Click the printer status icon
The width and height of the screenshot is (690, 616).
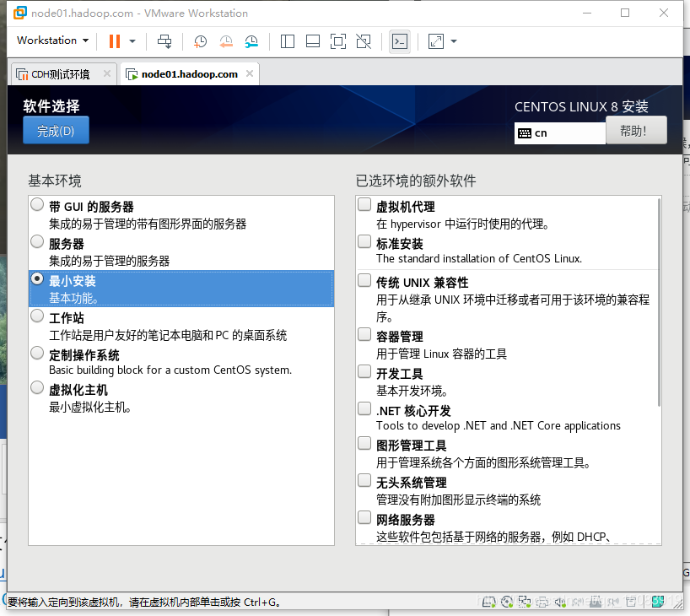click(x=542, y=601)
